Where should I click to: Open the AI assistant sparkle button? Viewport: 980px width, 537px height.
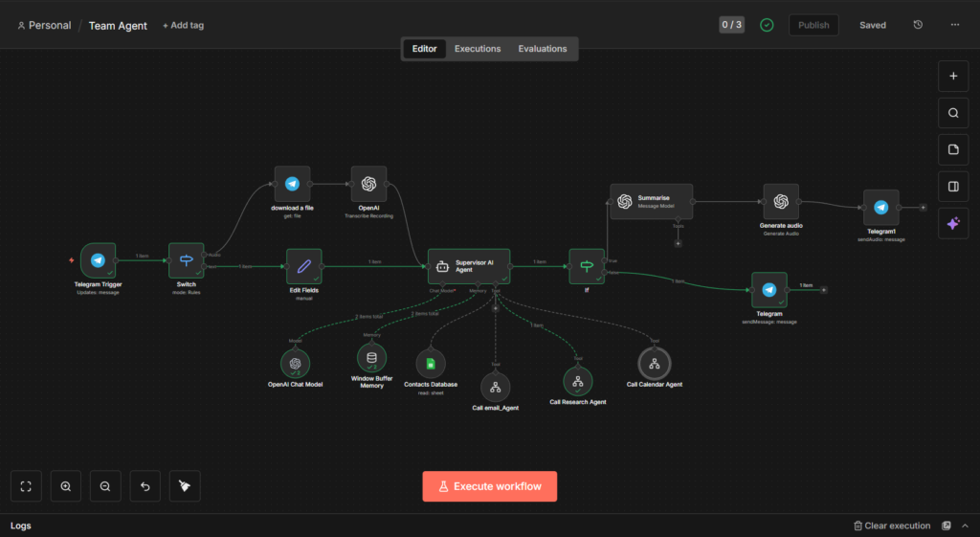[x=953, y=223]
